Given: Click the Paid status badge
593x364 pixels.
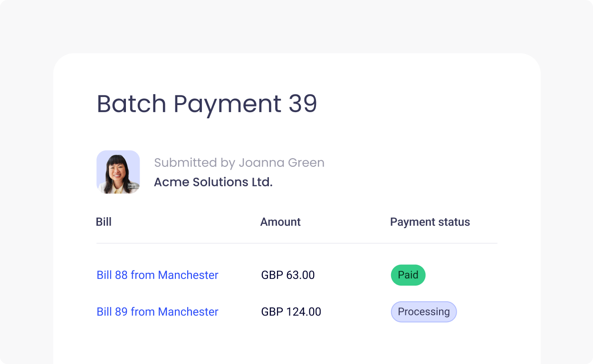Looking at the screenshot, I should [408, 275].
